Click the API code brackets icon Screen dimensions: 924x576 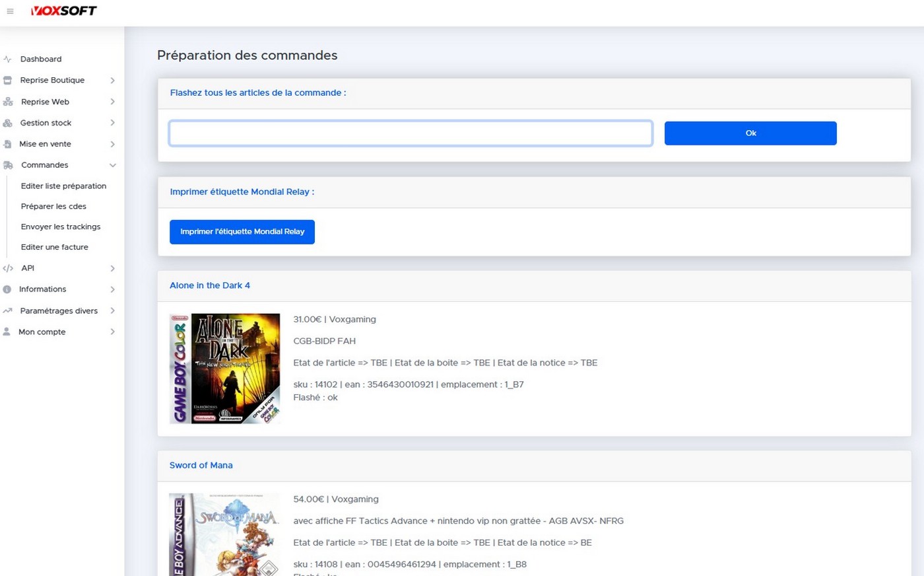coord(7,268)
